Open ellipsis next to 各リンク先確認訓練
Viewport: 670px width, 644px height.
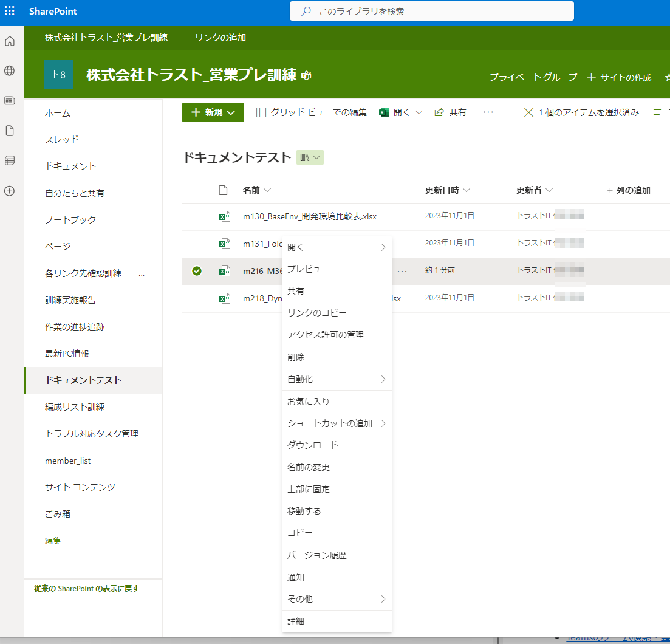[142, 276]
